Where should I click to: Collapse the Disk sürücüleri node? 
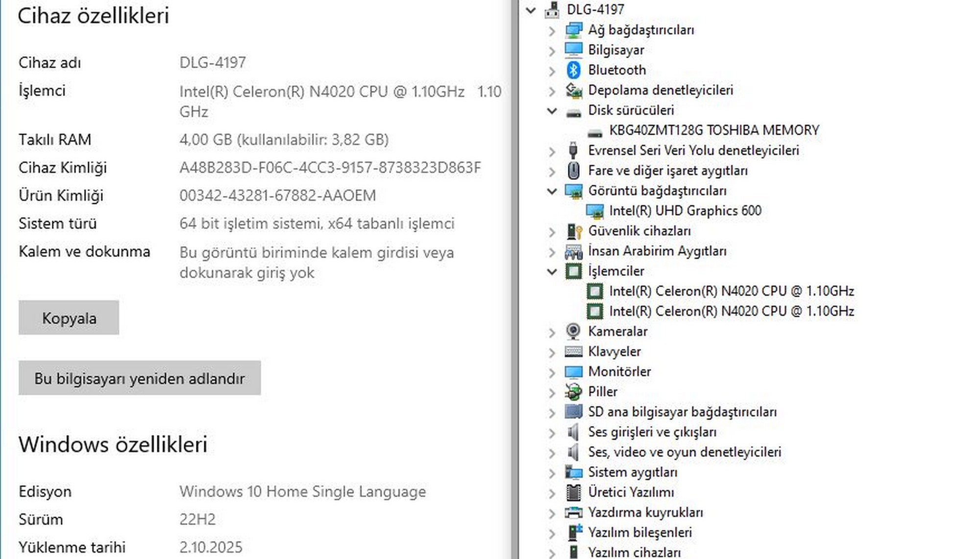point(552,111)
